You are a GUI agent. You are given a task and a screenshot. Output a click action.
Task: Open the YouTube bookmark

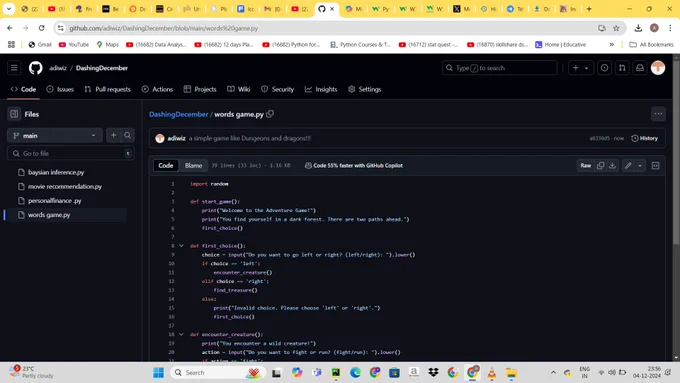point(74,44)
